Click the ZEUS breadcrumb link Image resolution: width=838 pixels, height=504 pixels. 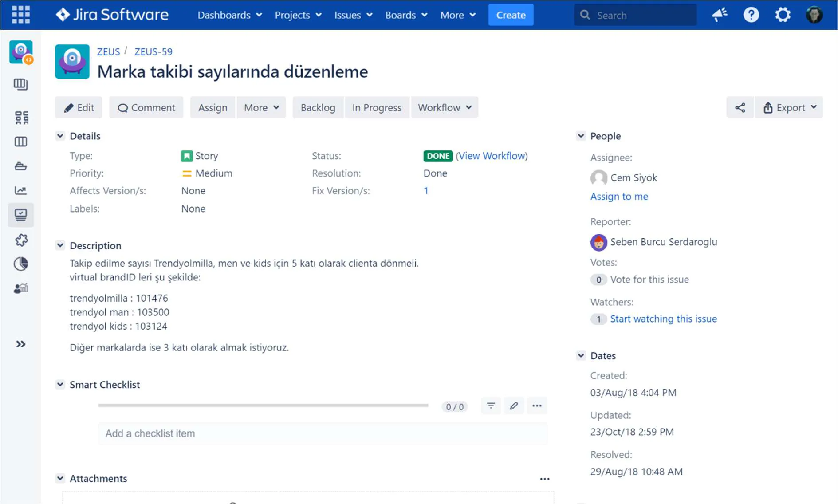tap(108, 51)
